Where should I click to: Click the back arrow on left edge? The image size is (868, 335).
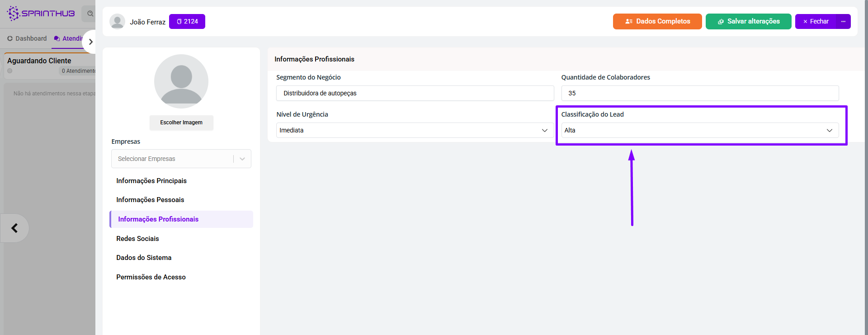(x=14, y=228)
